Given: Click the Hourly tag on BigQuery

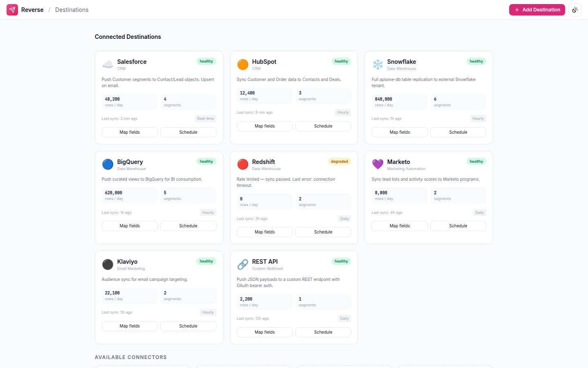Looking at the screenshot, I should click(x=208, y=213).
